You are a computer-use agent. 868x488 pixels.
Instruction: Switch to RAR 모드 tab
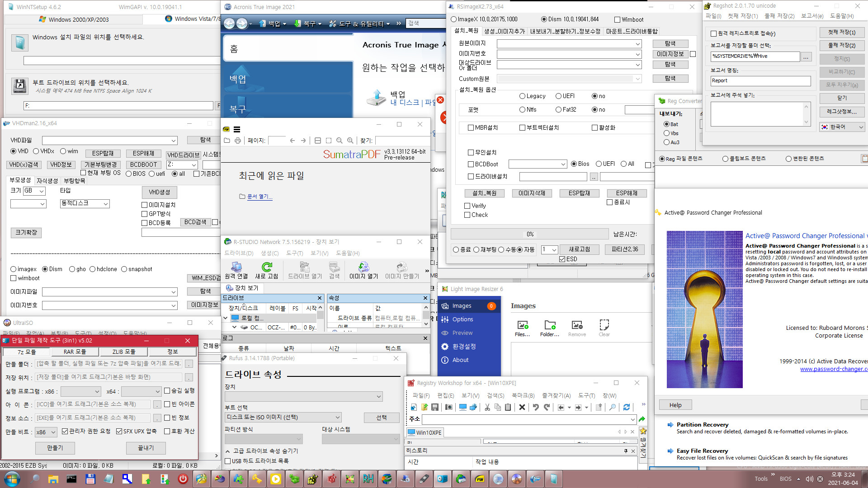(x=75, y=352)
